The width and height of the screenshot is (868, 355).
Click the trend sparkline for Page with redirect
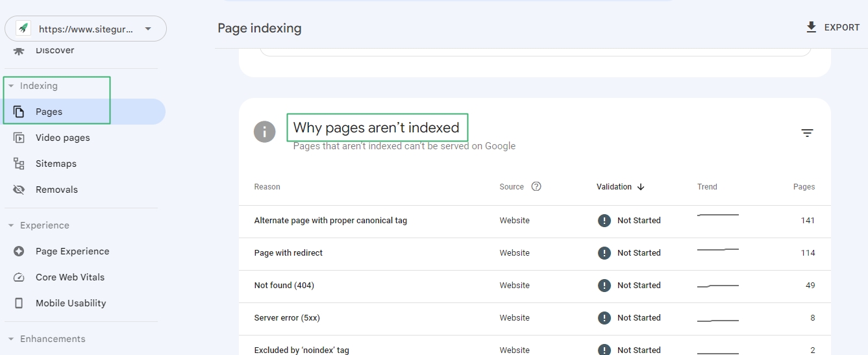718,249
